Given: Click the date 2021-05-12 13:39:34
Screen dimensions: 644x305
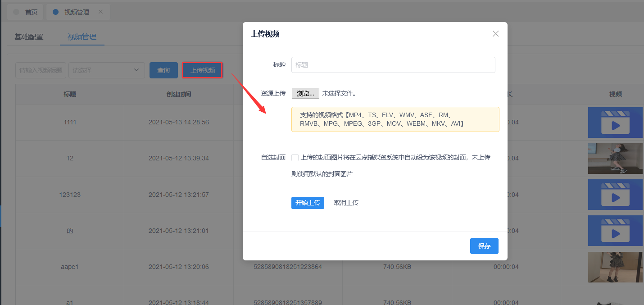Looking at the screenshot, I should [x=179, y=158].
